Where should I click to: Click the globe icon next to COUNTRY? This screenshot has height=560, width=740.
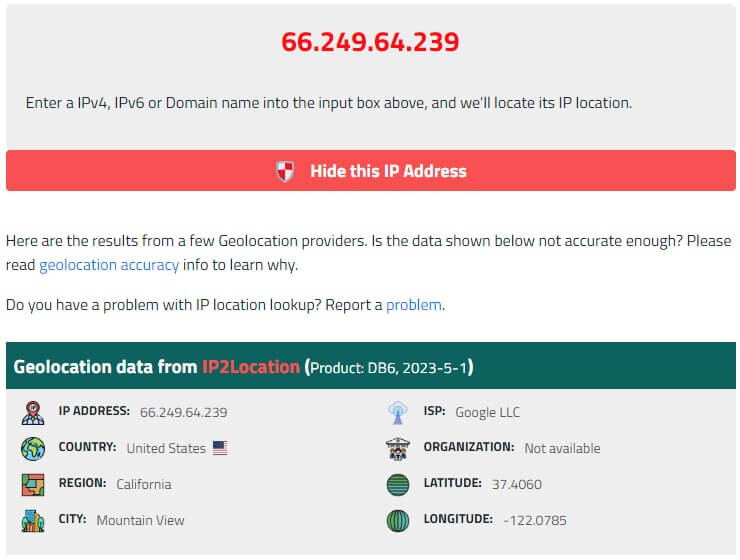tap(33, 448)
